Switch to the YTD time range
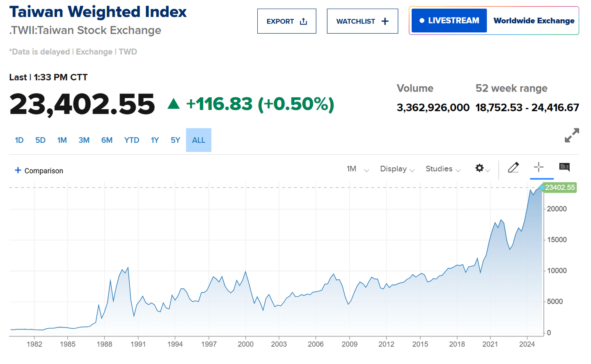Viewport: 591px width, 364px height. point(131,140)
